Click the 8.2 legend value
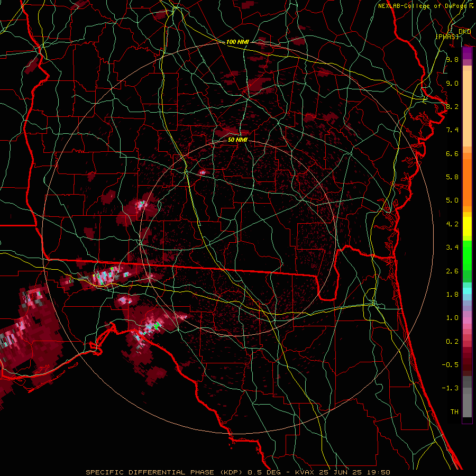The height and width of the screenshot is (476, 476). (452, 106)
